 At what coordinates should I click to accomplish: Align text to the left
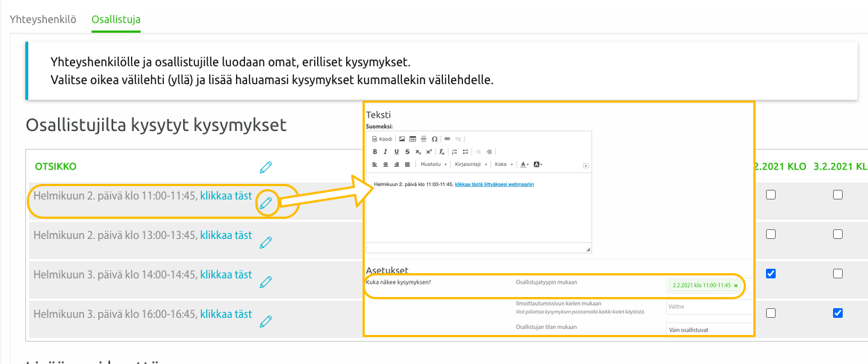click(374, 165)
